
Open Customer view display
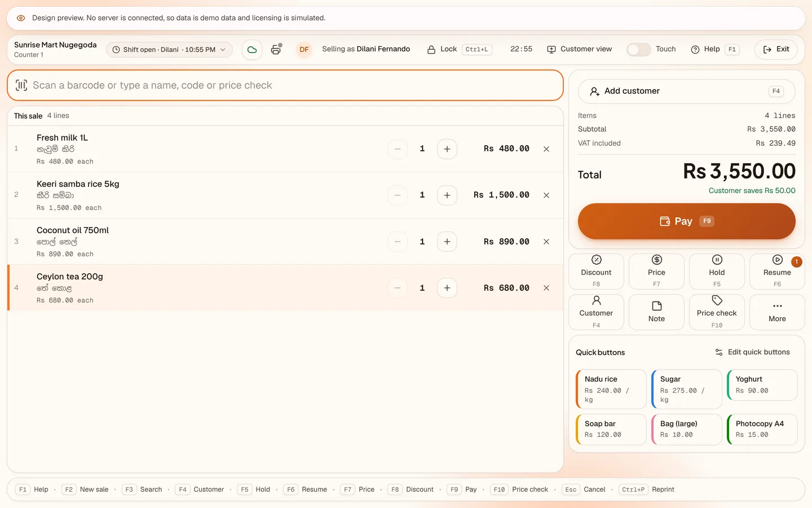point(580,49)
